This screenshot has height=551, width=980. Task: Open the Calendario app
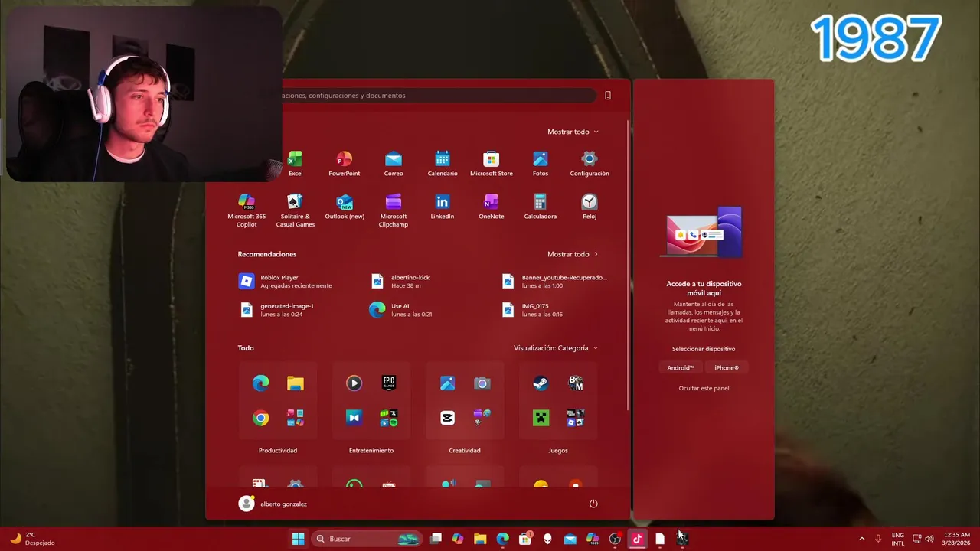[443, 164]
